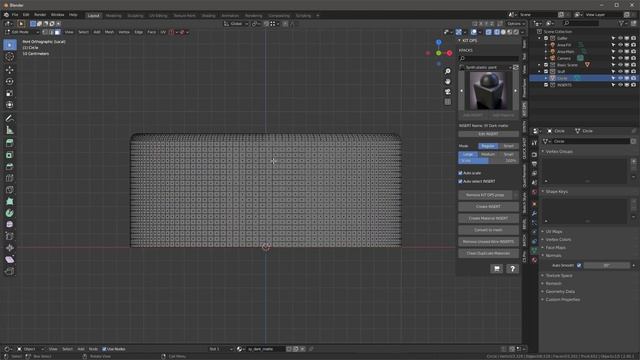This screenshot has width=640, height=360.
Task: Click the Create Material INSERT button
Action: tap(488, 218)
